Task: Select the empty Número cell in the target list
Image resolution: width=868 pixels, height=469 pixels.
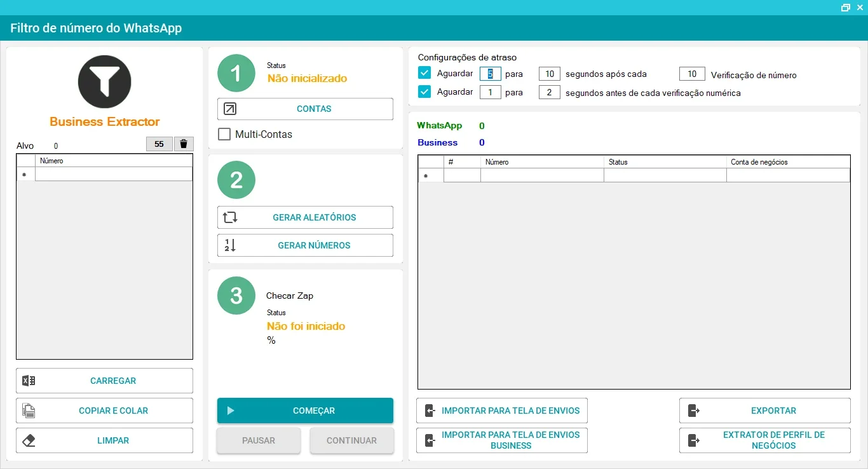Action: coord(114,174)
